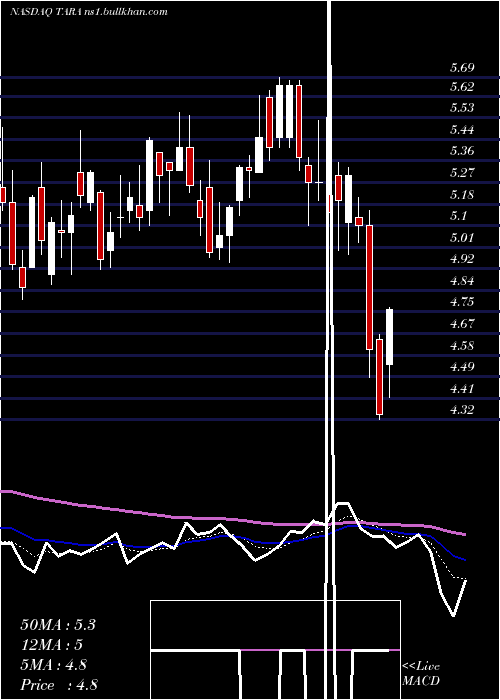Click the 4.75 price axis label
Viewport: 500px width, 700px height.
click(x=462, y=302)
